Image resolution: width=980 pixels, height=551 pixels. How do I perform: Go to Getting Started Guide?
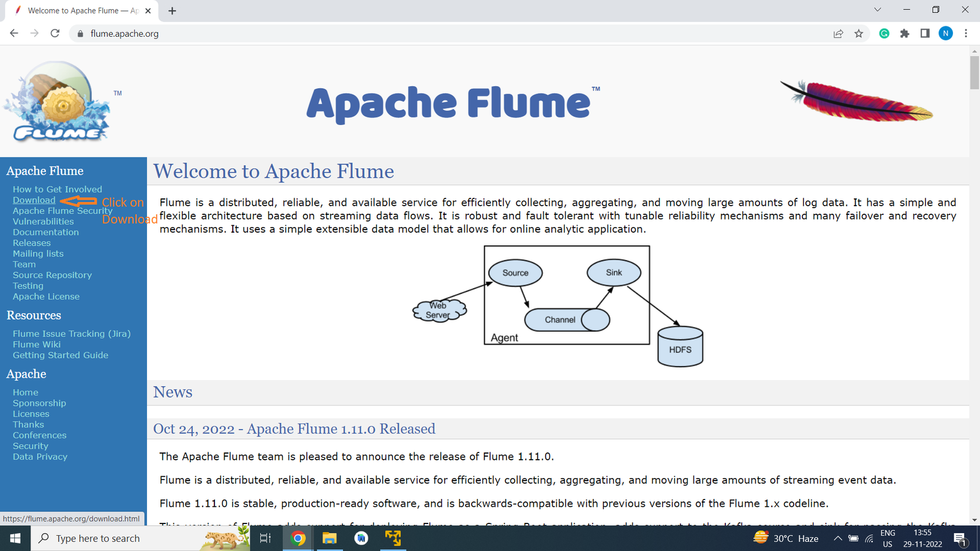pyautogui.click(x=61, y=355)
